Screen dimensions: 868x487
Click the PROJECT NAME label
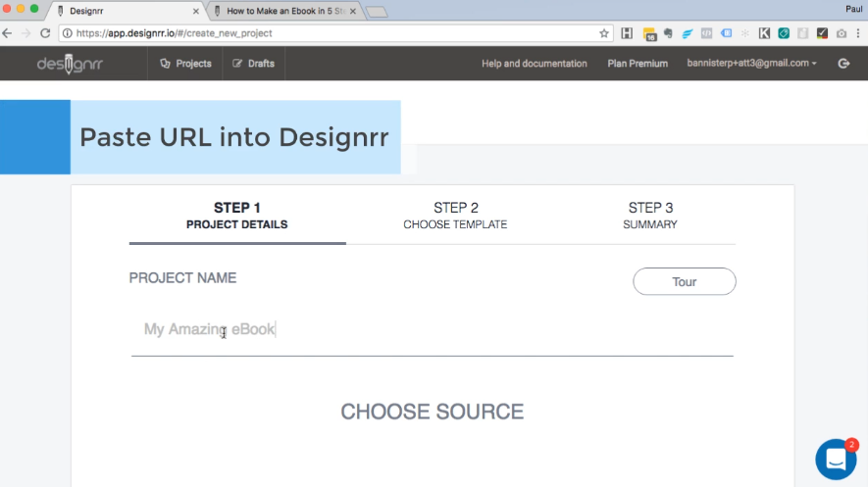[182, 278]
